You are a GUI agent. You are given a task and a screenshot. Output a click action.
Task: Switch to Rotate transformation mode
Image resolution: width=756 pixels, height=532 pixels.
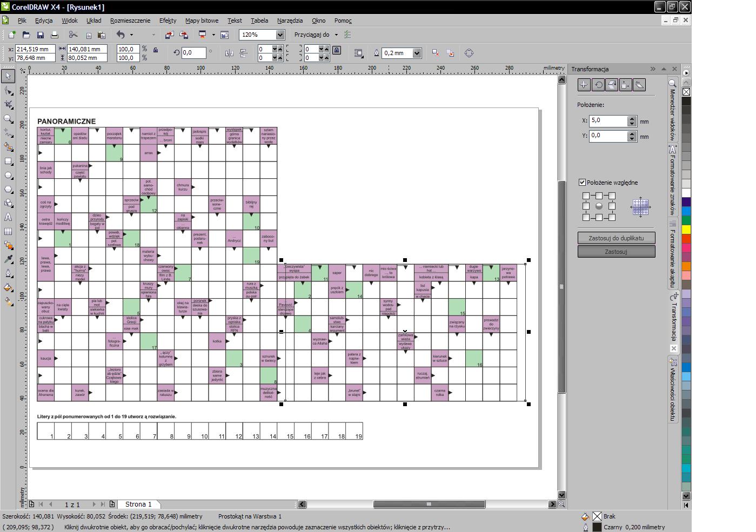point(598,85)
